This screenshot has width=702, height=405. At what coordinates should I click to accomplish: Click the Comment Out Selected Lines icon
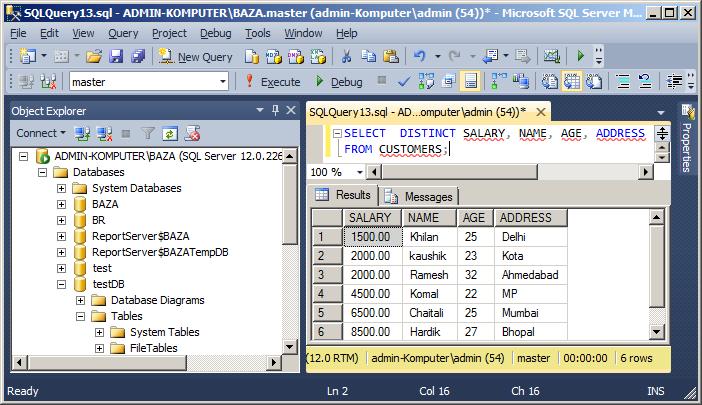point(623,82)
